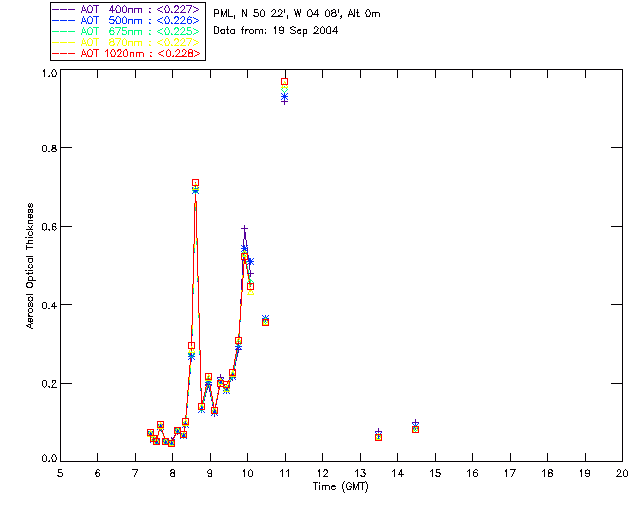Click the x-axis tick label 19
This screenshot has width=640, height=512.
(x=585, y=473)
